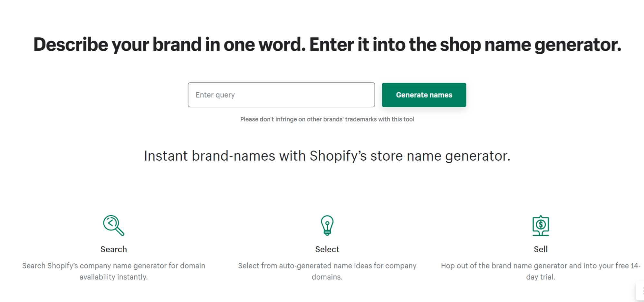Click the words "Instant brand-names" in subheading

pyautogui.click(x=209, y=156)
